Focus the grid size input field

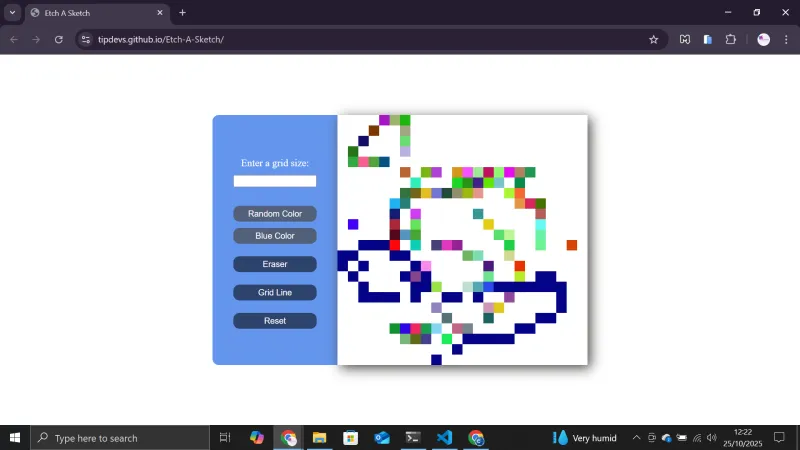pyautogui.click(x=274, y=181)
